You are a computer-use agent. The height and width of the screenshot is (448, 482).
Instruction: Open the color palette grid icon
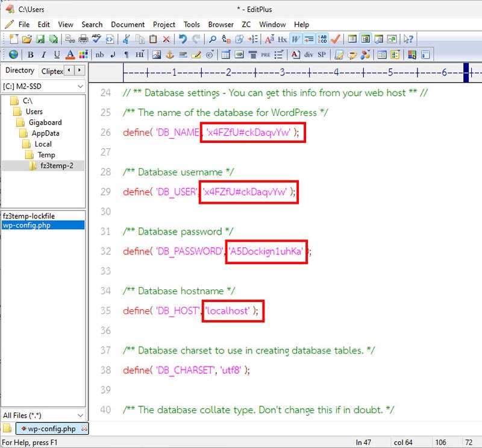(83, 54)
